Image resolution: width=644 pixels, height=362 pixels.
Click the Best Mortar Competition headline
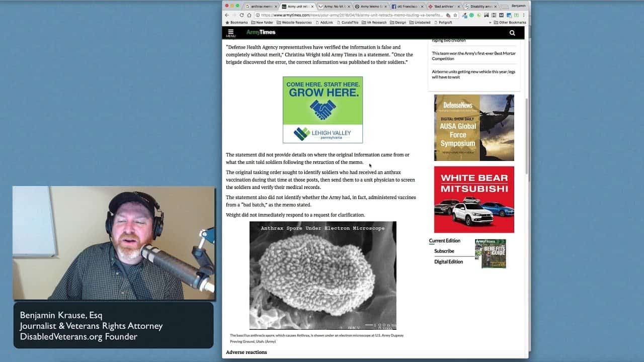point(473,56)
